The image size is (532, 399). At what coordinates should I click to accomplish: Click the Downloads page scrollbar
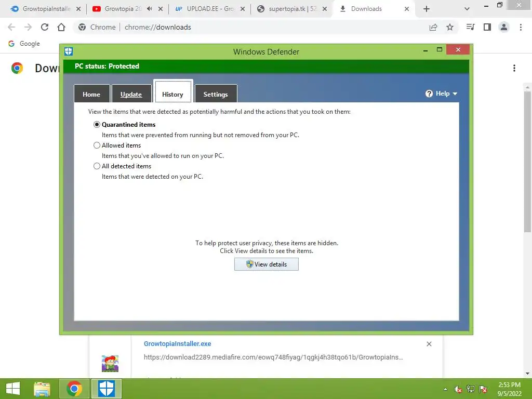527,161
